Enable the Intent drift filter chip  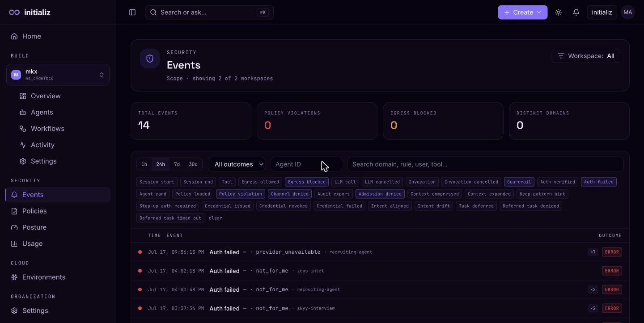tap(434, 206)
